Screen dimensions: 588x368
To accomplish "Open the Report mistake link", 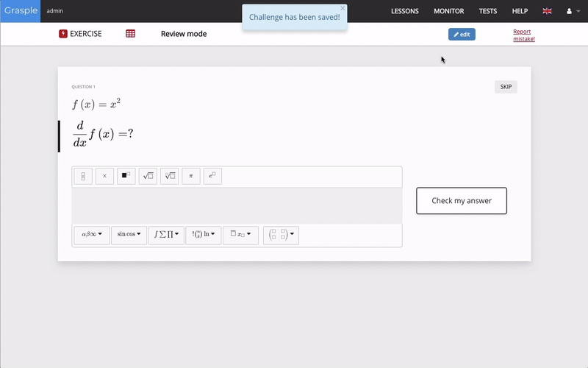I will pos(524,35).
